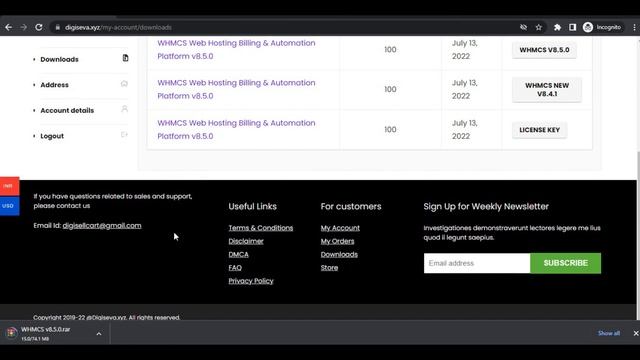The image size is (640, 360).
Task: Open the Store footer link
Action: [329, 268]
